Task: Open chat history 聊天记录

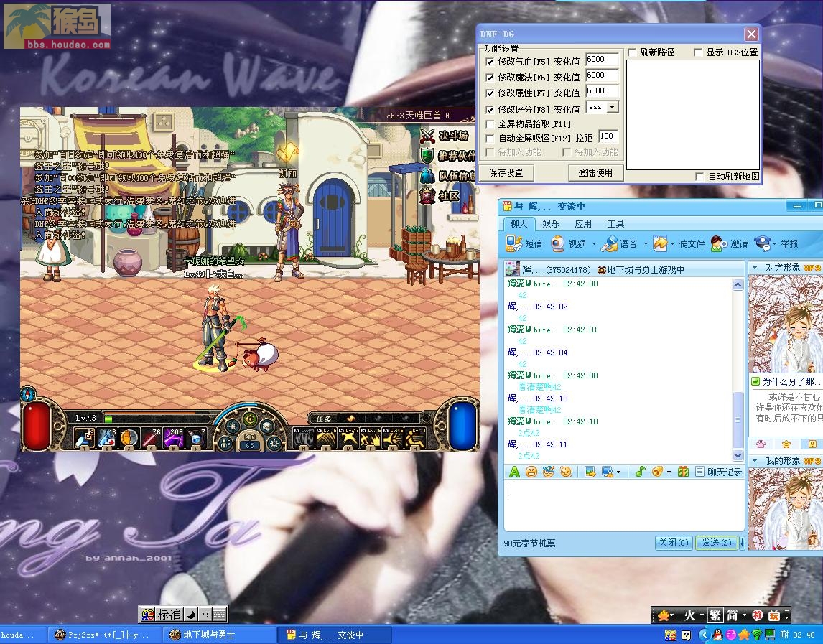Action: pos(719,472)
